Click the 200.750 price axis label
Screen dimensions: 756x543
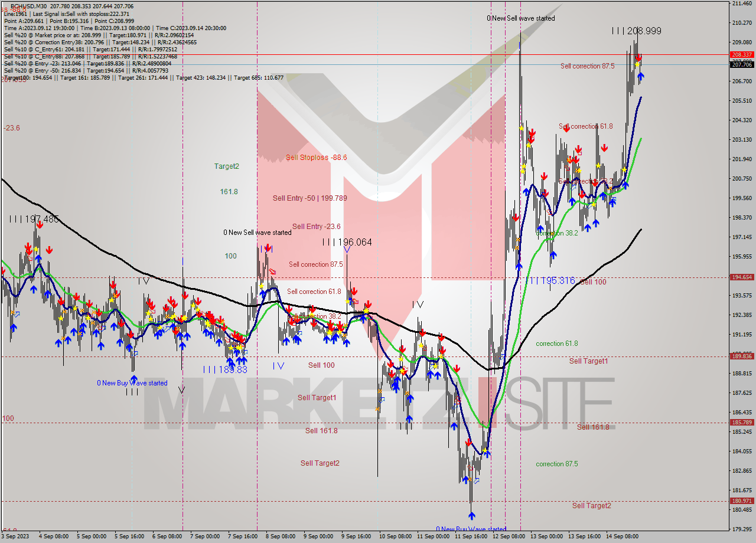click(x=742, y=179)
